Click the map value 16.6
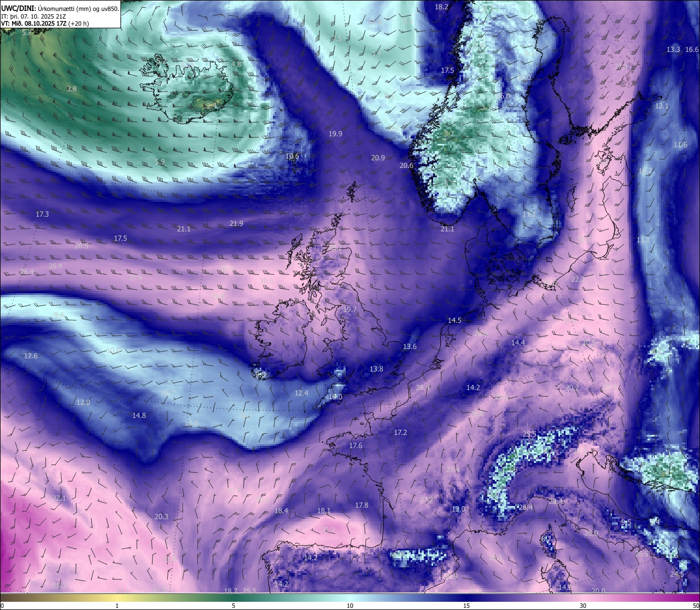This screenshot has width=700, height=610. pos(692,50)
